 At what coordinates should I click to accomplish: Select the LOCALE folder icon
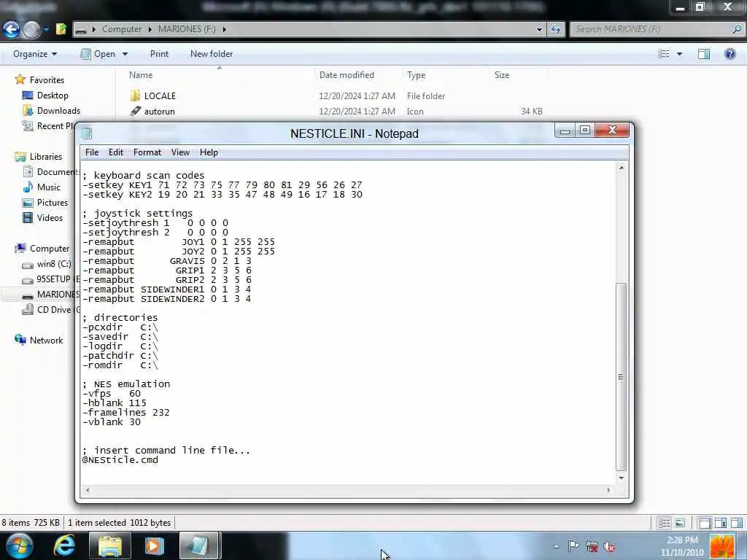coord(135,96)
